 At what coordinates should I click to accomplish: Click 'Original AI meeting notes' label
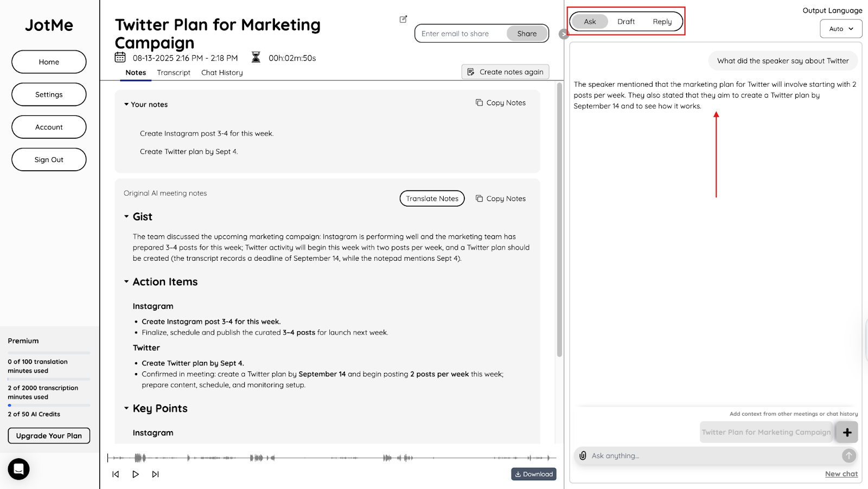[x=165, y=193]
